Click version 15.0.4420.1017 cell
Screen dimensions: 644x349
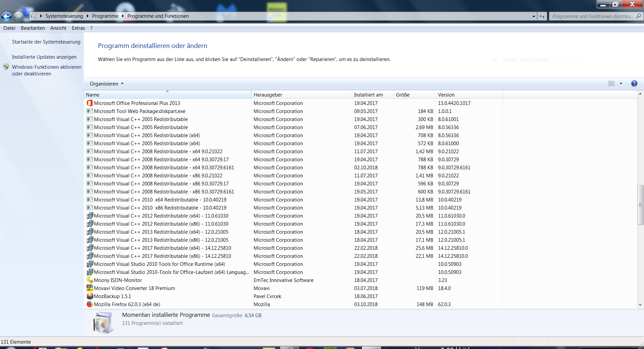coord(454,103)
